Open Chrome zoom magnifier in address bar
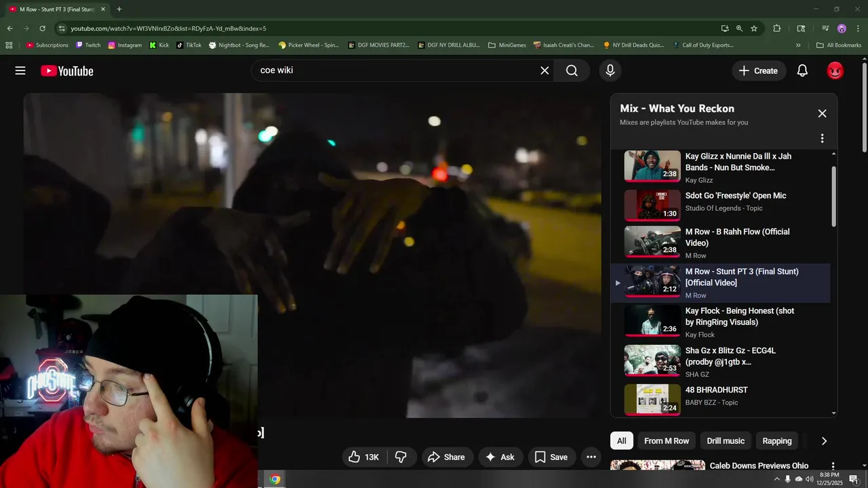The height and width of the screenshot is (488, 868). pyautogui.click(x=739, y=28)
